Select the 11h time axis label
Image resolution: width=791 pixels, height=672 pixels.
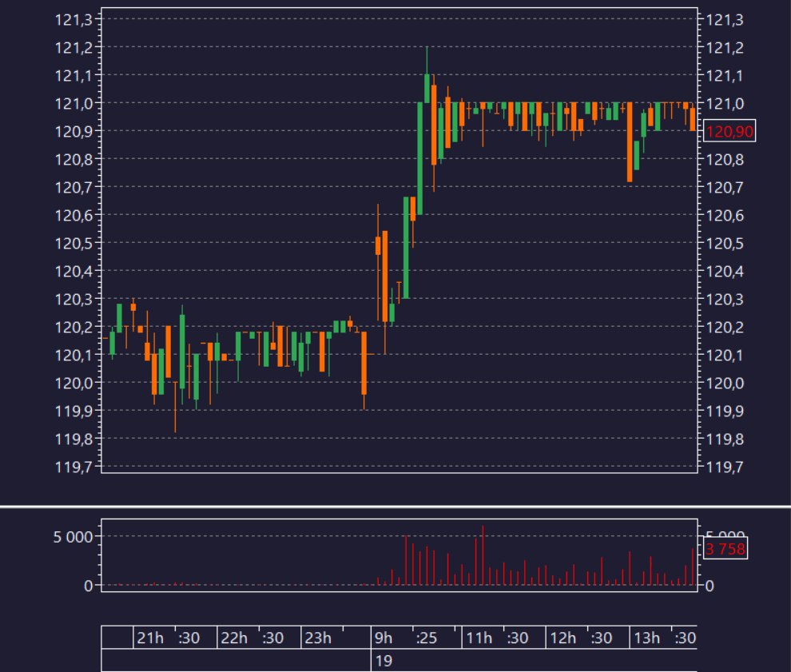[479, 638]
